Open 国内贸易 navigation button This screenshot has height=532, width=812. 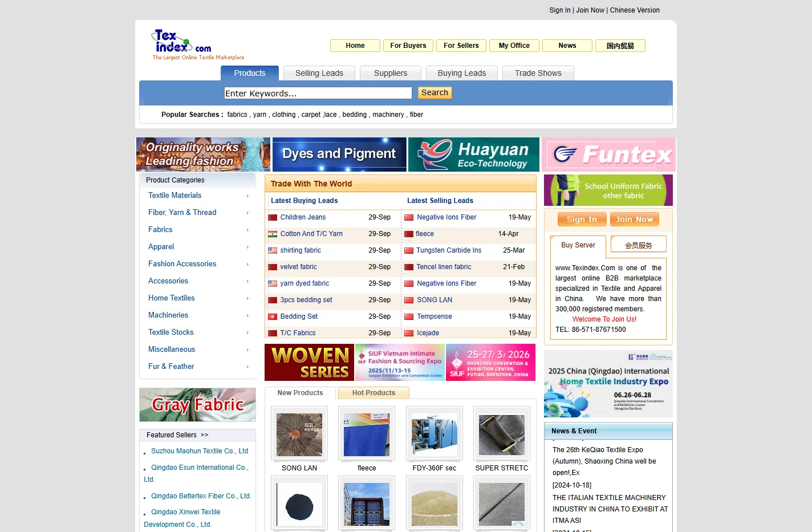pyautogui.click(x=620, y=46)
